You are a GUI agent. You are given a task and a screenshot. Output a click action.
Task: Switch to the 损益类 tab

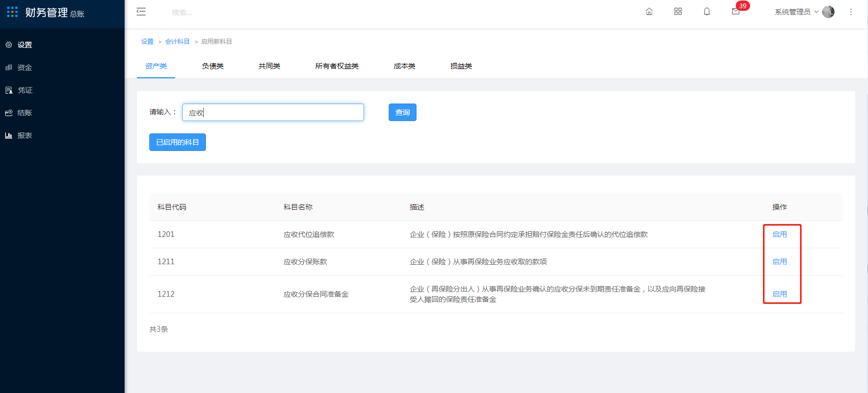pyautogui.click(x=461, y=66)
